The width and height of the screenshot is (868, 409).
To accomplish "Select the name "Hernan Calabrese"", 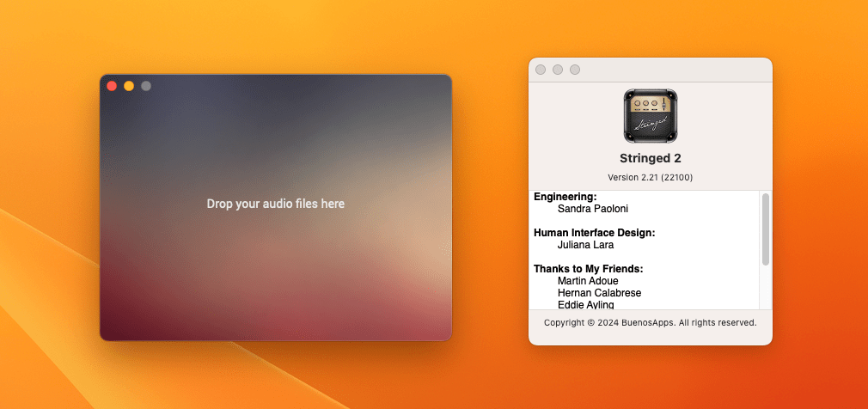I will 600,293.
